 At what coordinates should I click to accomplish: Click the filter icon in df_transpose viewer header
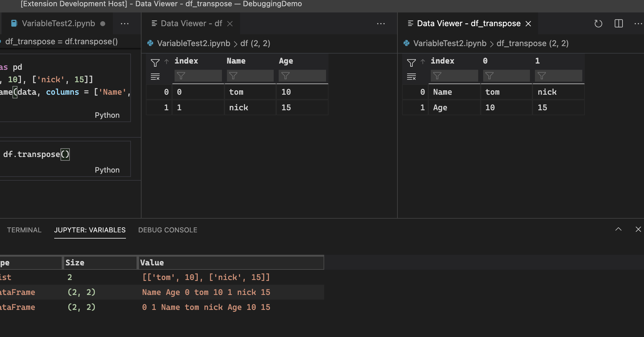[411, 63]
